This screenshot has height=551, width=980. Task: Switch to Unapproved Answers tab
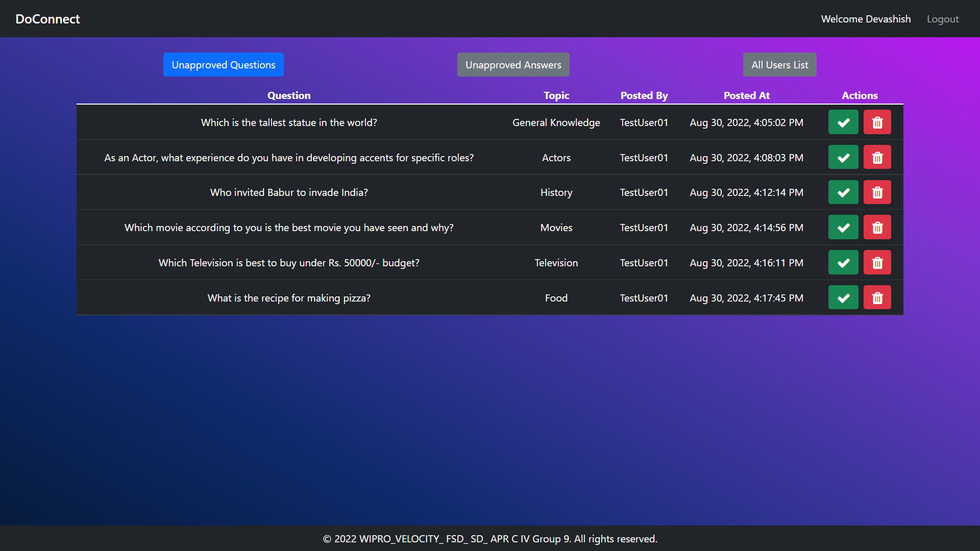coord(513,65)
